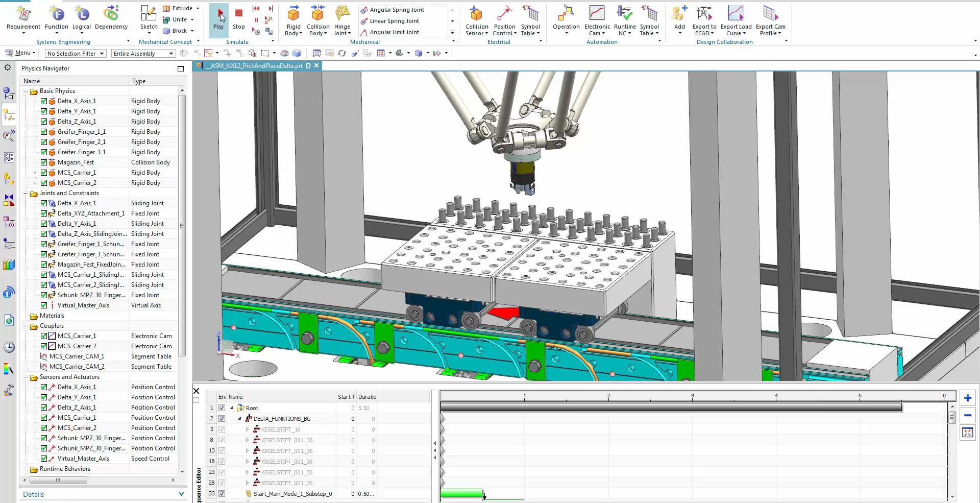Uncheck the Magazin_Fest collision body checkbox
980x503 pixels.
[44, 162]
